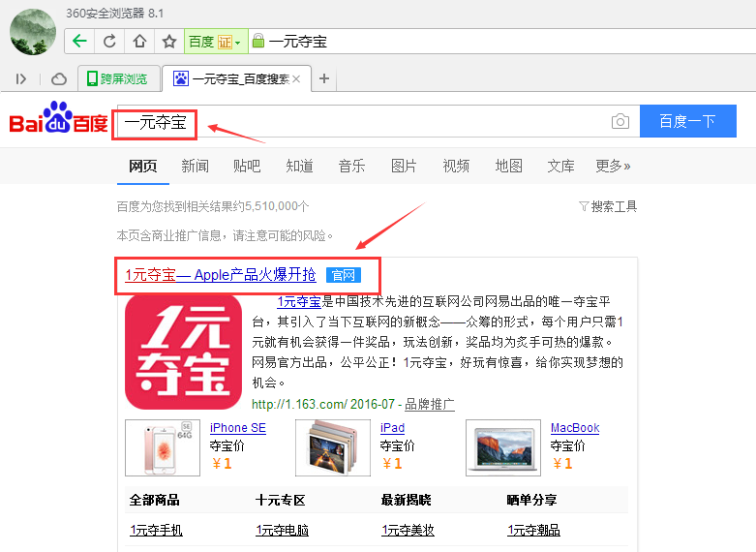Open the 1元夺宝— Apple产品火爆开抢 result link
Viewport: 756px width, 552px height.
click(221, 275)
